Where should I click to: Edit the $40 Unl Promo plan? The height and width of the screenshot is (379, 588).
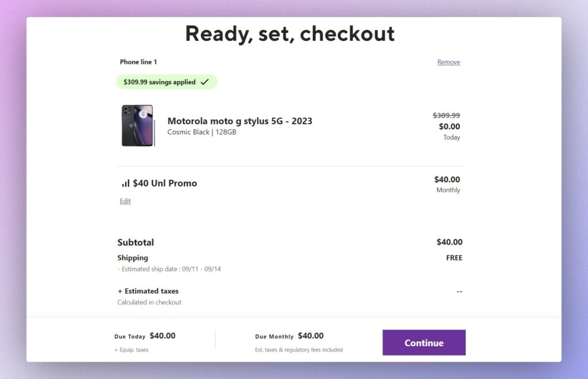[x=125, y=201]
